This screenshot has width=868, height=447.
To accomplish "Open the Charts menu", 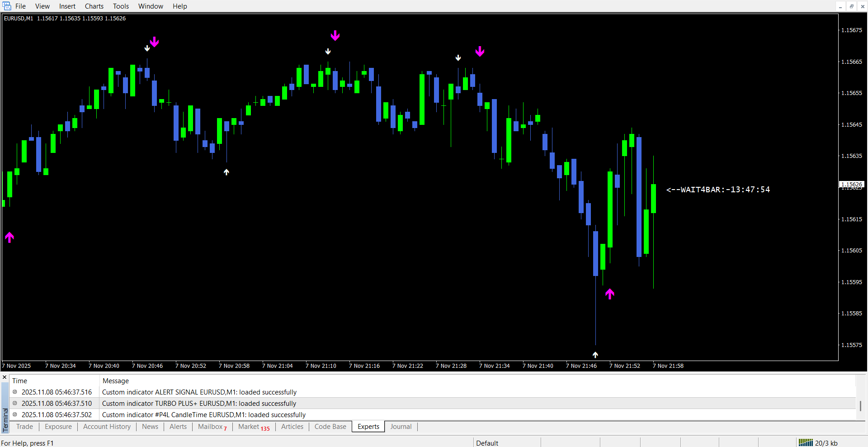I will 94,6.
